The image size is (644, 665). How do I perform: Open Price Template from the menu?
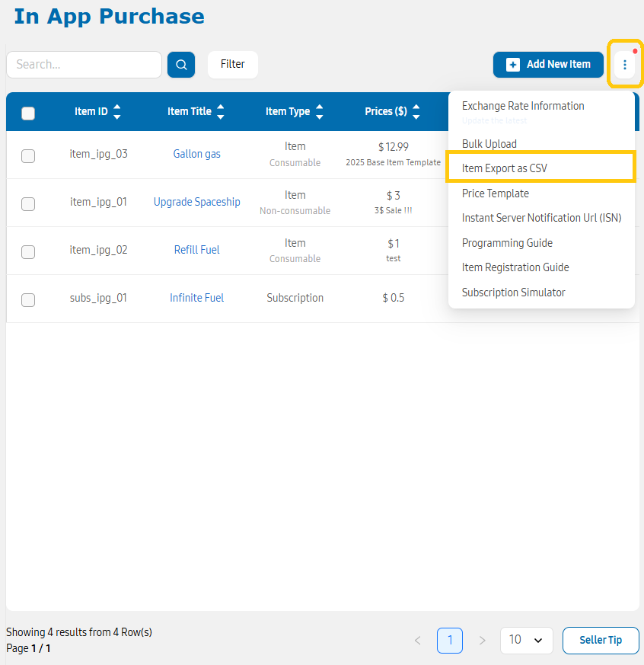(496, 193)
